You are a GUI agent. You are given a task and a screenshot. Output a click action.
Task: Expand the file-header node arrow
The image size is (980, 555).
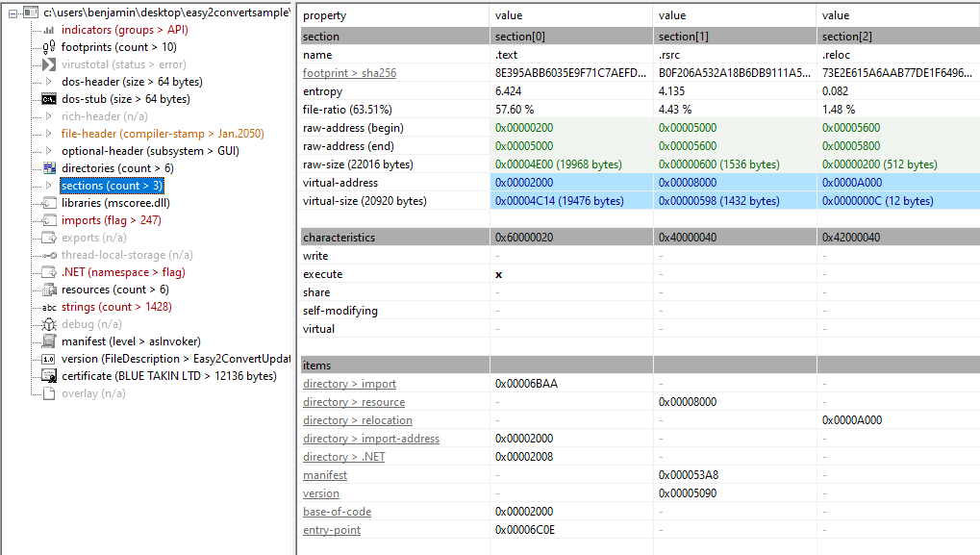click(x=50, y=134)
